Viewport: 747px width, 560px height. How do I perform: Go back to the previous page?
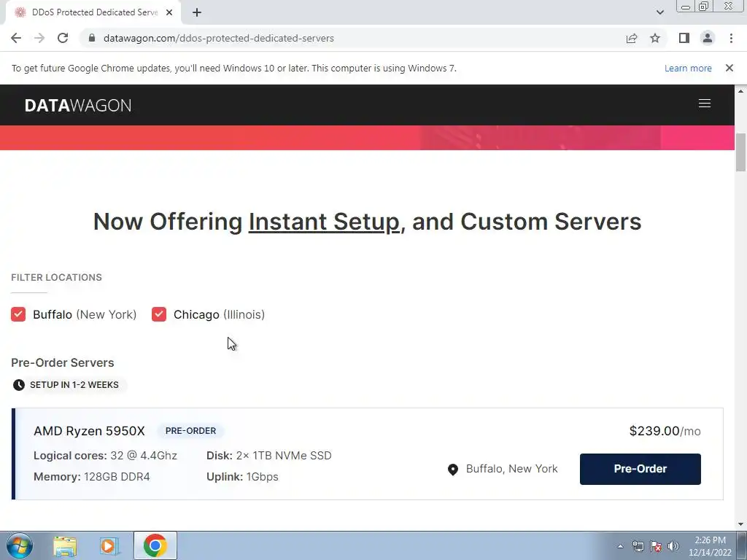[16, 38]
